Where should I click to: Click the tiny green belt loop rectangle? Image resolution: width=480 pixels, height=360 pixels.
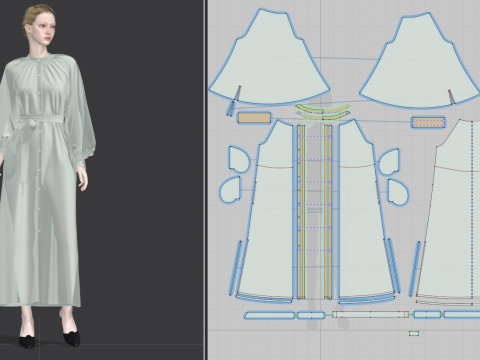tap(414, 333)
